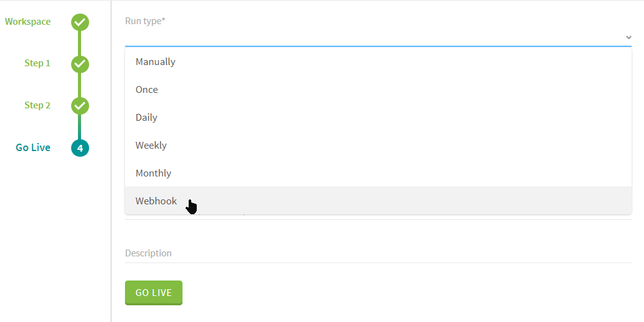The width and height of the screenshot is (644, 322).
Task: Click the number 4 step circle
Action: [x=80, y=148]
